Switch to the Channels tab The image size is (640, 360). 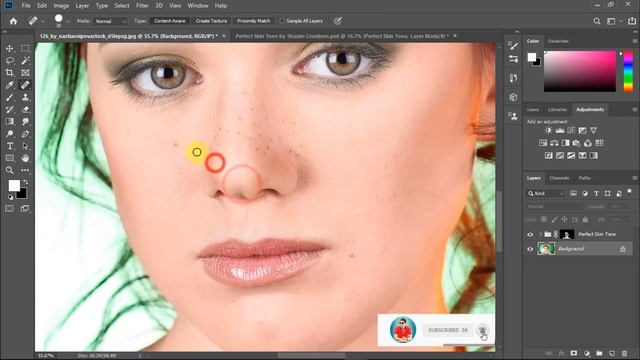tap(559, 178)
